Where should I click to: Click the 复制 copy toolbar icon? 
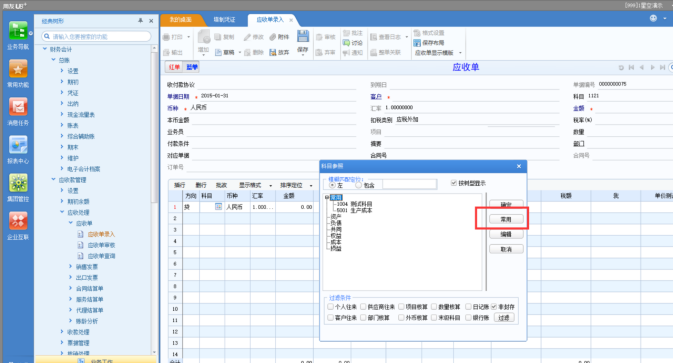pyautogui.click(x=218, y=37)
